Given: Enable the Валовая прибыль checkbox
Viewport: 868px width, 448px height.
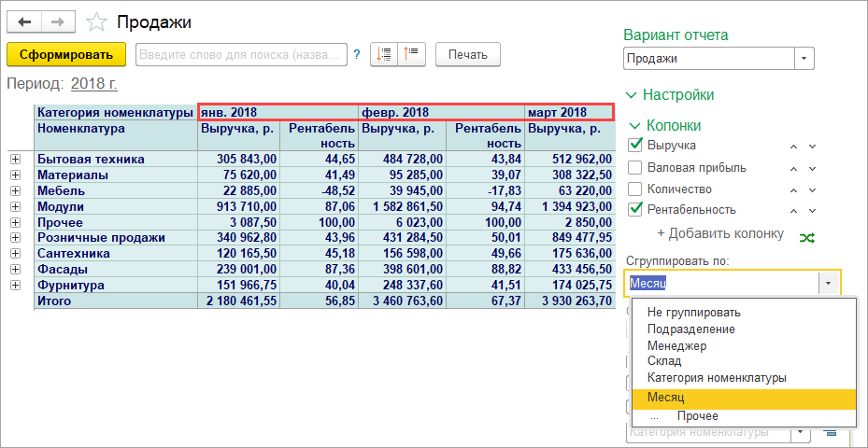Looking at the screenshot, I should coord(635,167).
